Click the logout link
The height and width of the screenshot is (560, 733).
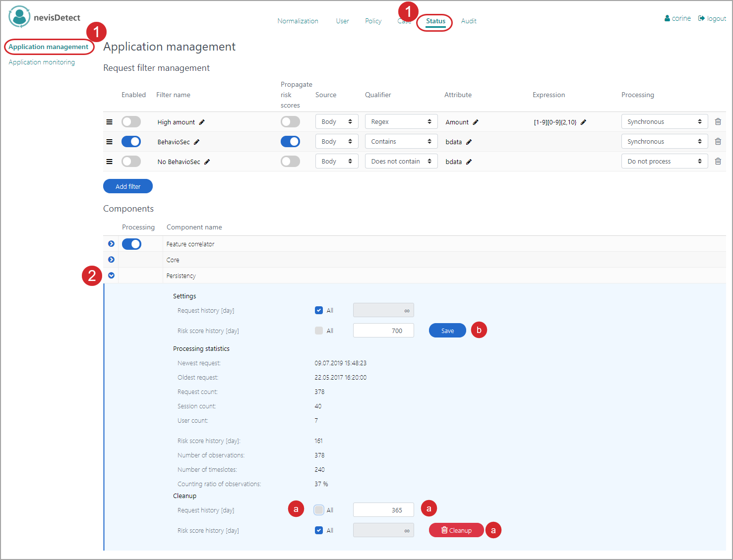712,18
